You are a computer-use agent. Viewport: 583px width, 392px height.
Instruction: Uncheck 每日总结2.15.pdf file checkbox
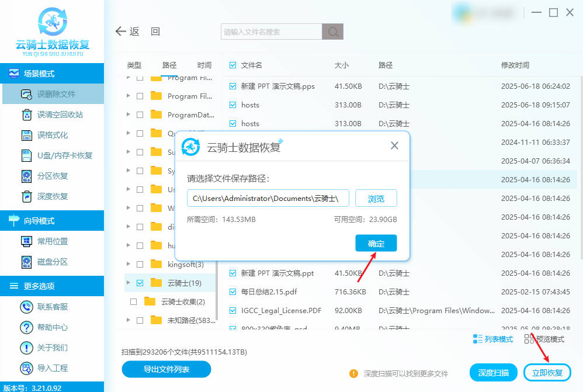click(233, 292)
